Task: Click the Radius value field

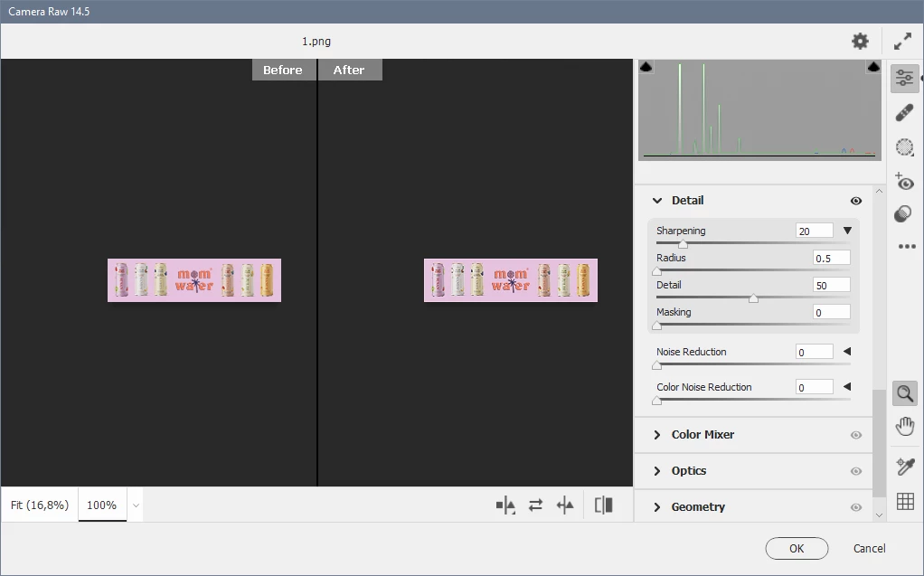Action: pyautogui.click(x=832, y=259)
